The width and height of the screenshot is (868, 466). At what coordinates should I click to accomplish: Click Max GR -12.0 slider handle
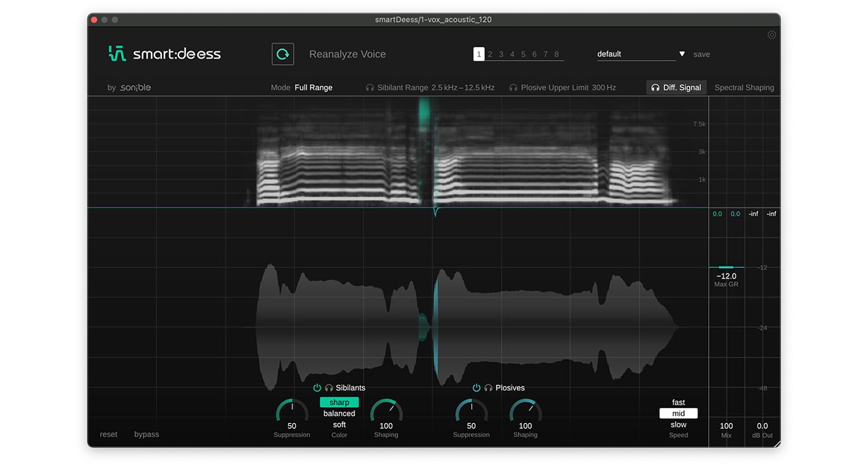click(x=726, y=267)
